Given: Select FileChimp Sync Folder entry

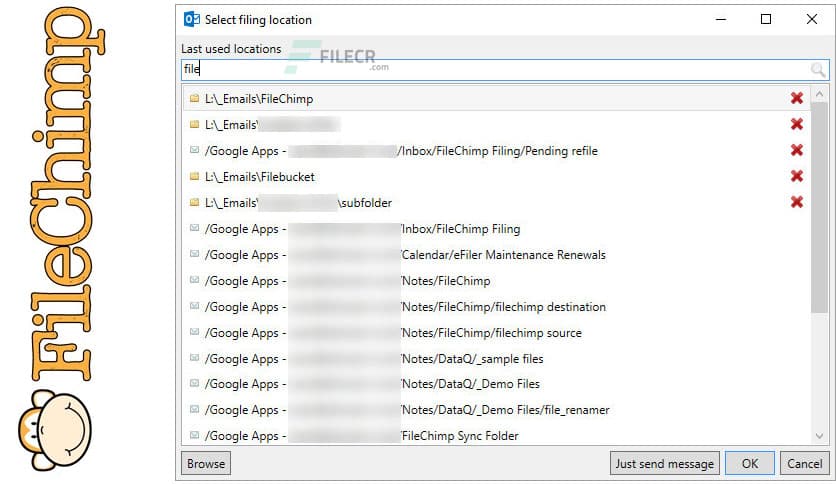Looking at the screenshot, I should [496, 435].
